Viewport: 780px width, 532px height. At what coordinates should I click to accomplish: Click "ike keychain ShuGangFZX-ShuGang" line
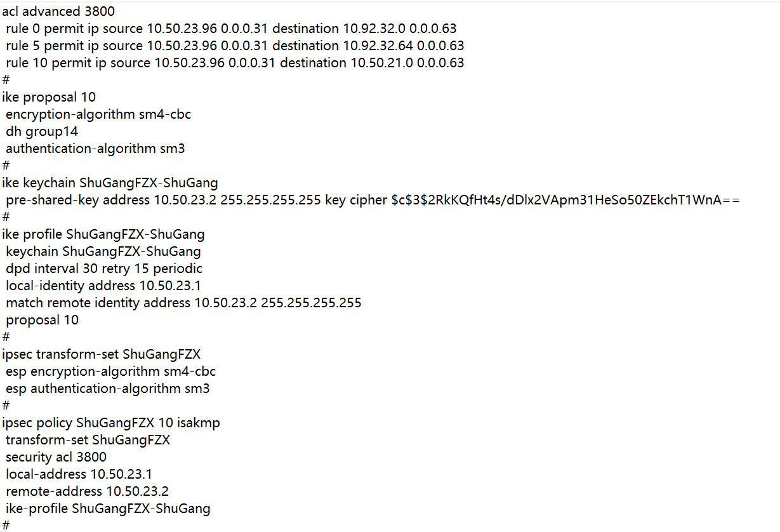pos(110,183)
